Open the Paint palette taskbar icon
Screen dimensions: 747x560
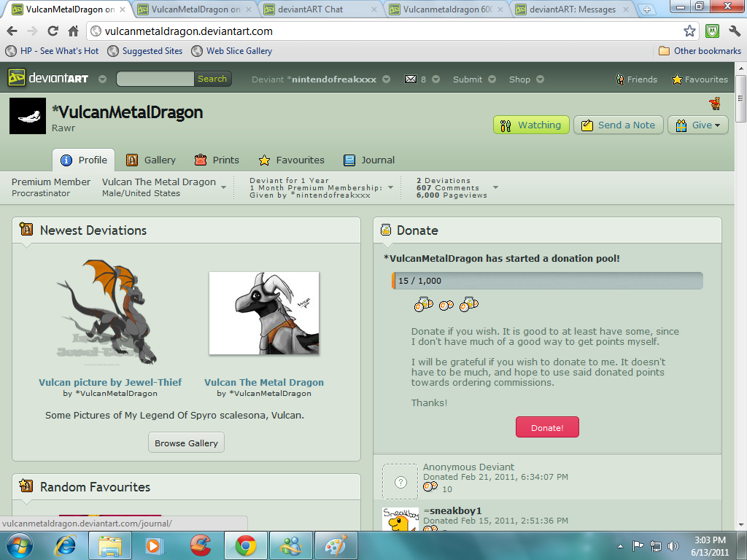tap(336, 545)
